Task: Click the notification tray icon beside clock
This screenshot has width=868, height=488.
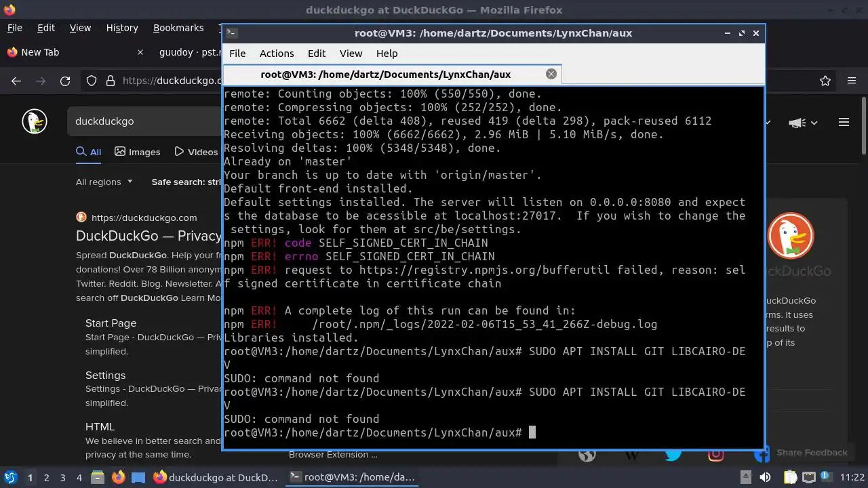Action: coord(827,477)
